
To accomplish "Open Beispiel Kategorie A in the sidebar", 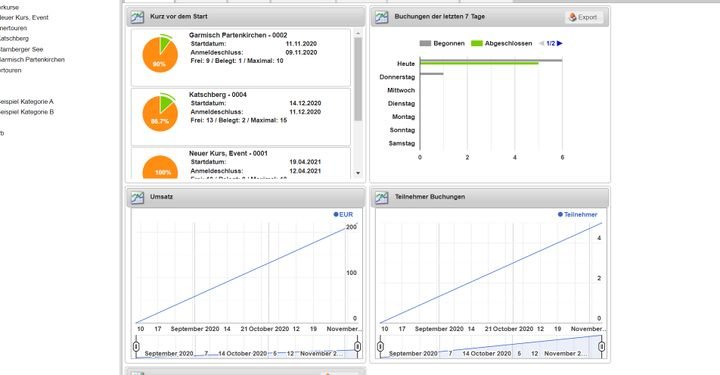I will coord(27,101).
